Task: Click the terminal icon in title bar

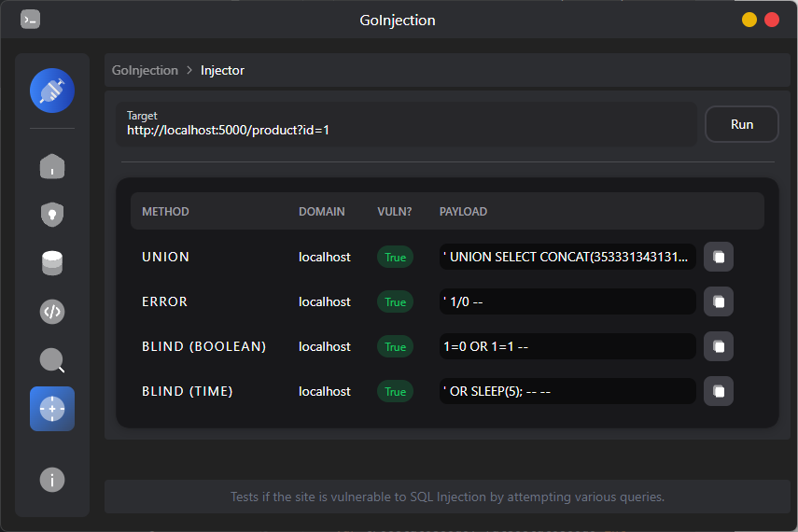Action: (30, 20)
